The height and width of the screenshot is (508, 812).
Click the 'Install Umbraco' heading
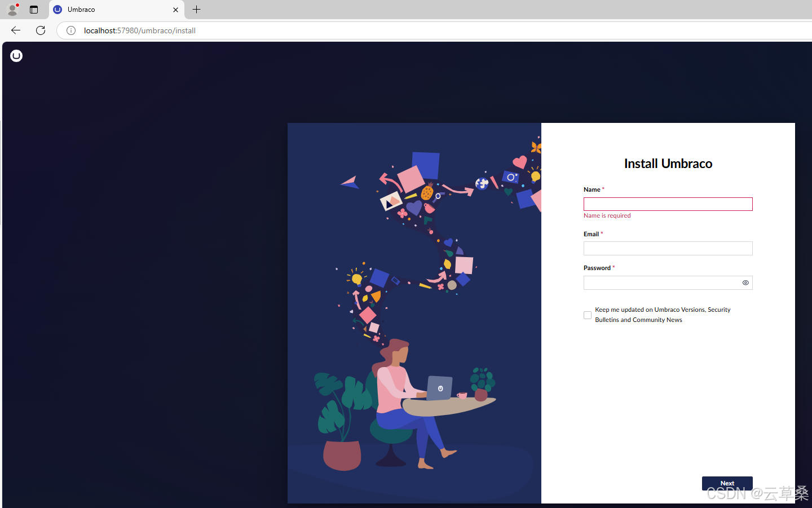click(668, 164)
